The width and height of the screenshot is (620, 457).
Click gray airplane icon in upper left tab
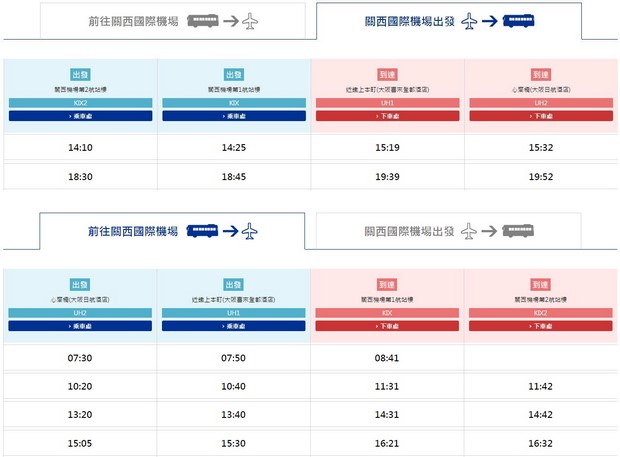click(250, 21)
